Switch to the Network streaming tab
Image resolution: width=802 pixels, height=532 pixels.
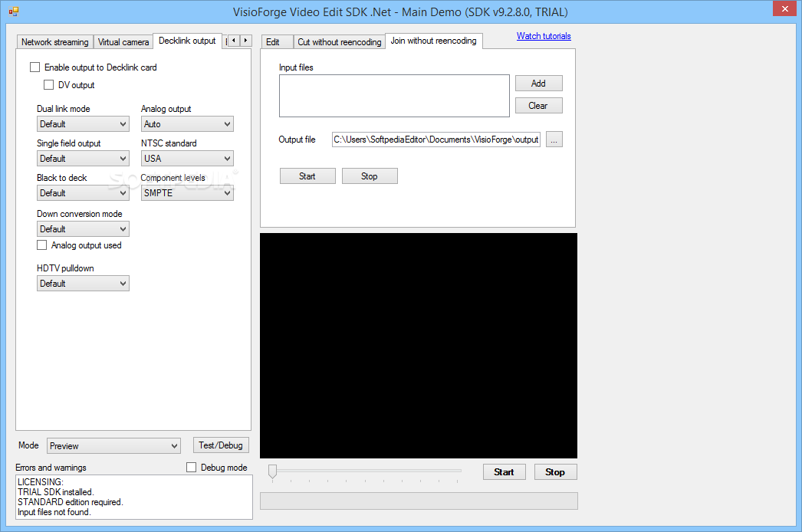coord(54,42)
